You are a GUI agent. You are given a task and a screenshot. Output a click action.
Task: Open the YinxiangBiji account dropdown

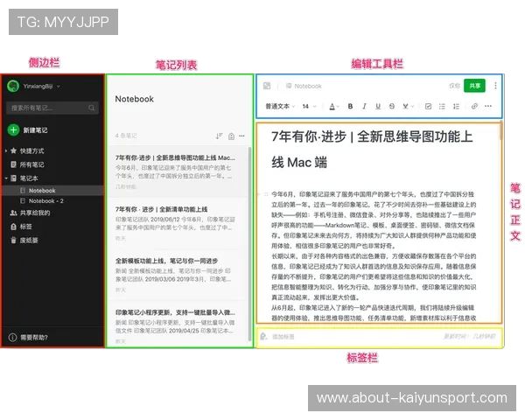point(59,87)
